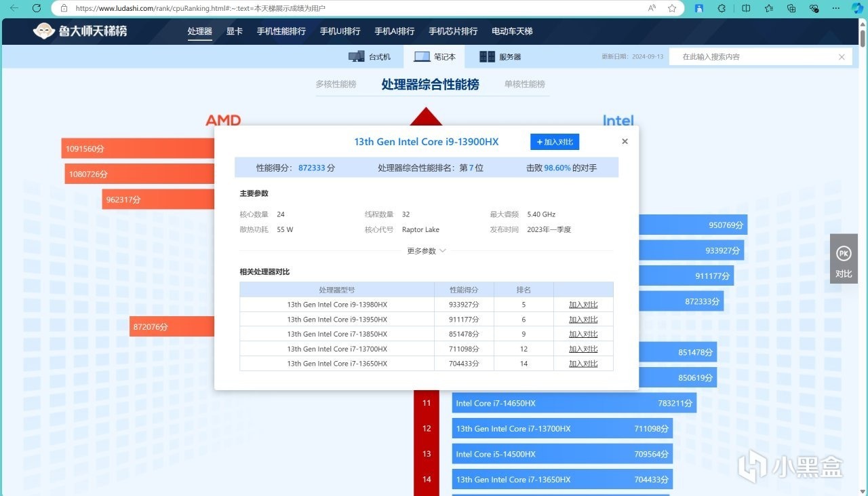868x496 pixels.
Task: Open the Copilot icon
Action: tap(857, 8)
